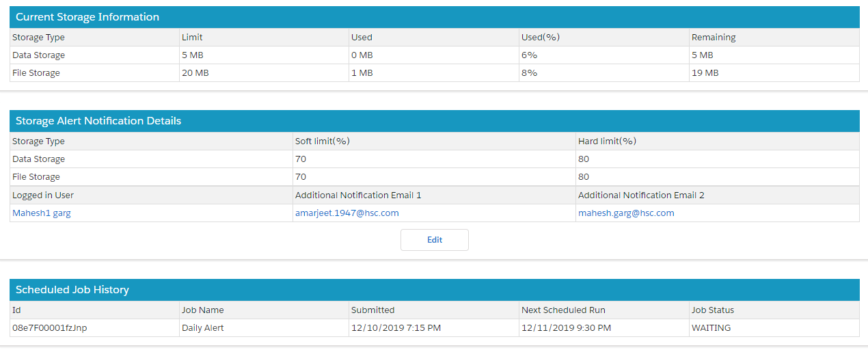Select the Scheduled Job History header
The width and height of the screenshot is (868, 350).
pyautogui.click(x=72, y=291)
